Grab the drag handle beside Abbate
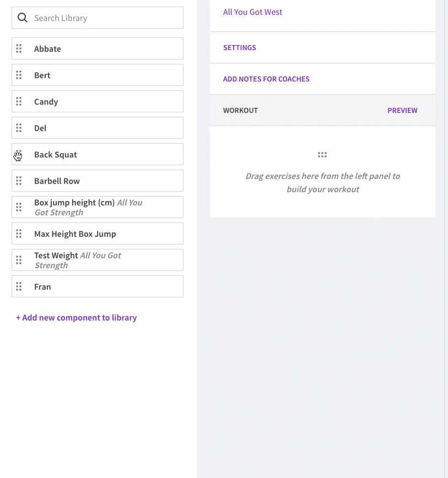 [x=19, y=48]
